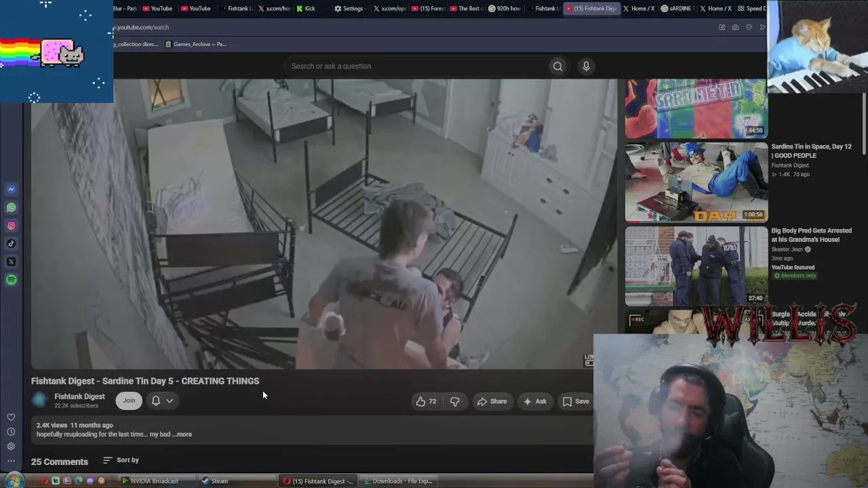The width and height of the screenshot is (868, 488).
Task: Open Downloads File Explorer taskbar item
Action: [x=400, y=481]
